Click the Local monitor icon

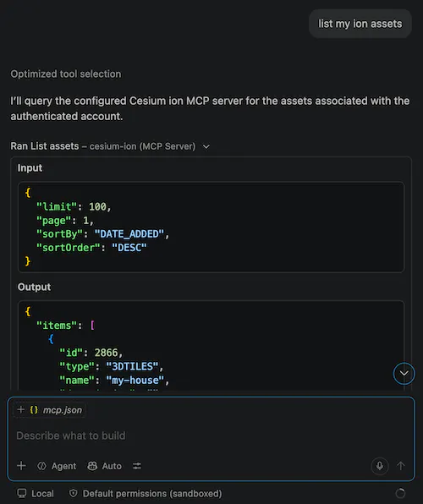point(22,493)
